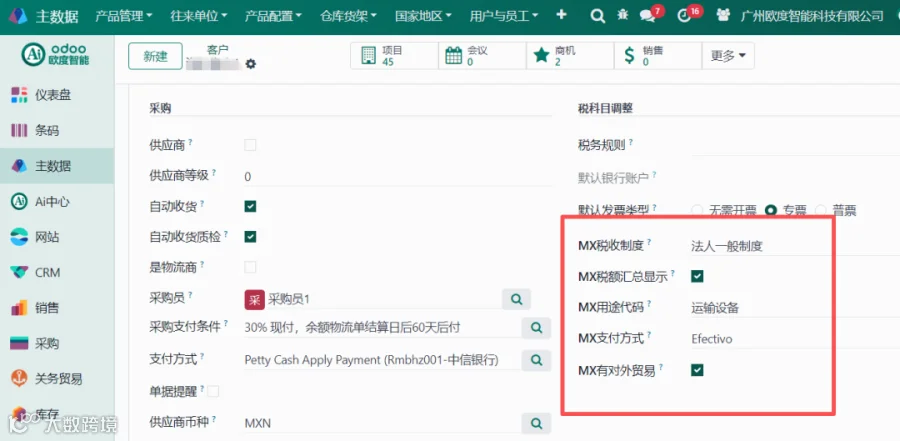Search the 采购支付条件 field magnifier button
This screenshot has height=441, width=900.
[536, 327]
